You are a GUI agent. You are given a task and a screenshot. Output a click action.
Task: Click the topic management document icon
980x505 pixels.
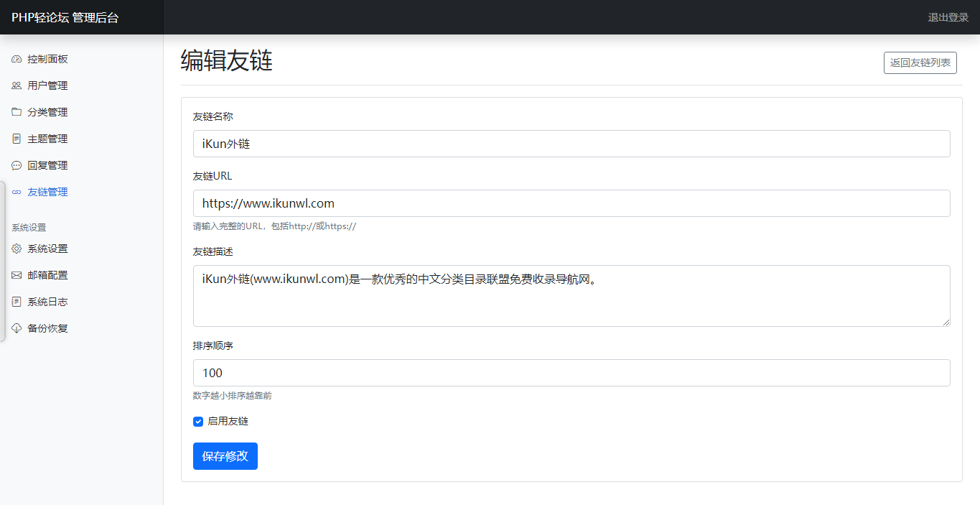[17, 139]
